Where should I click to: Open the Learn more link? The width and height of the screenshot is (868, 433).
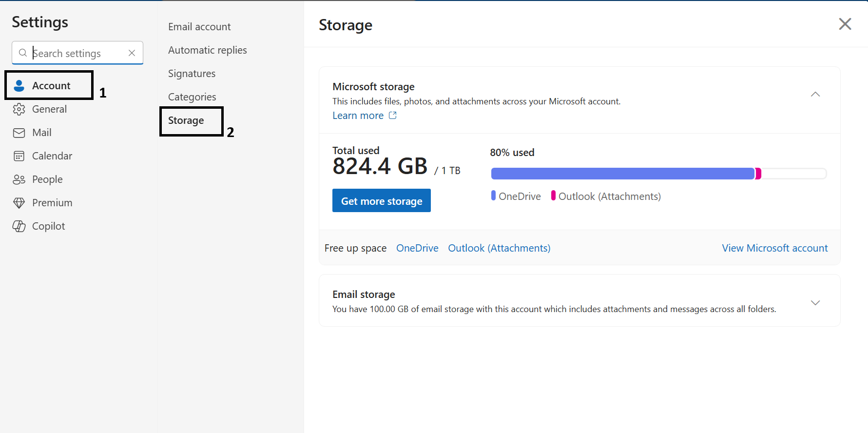tap(358, 116)
